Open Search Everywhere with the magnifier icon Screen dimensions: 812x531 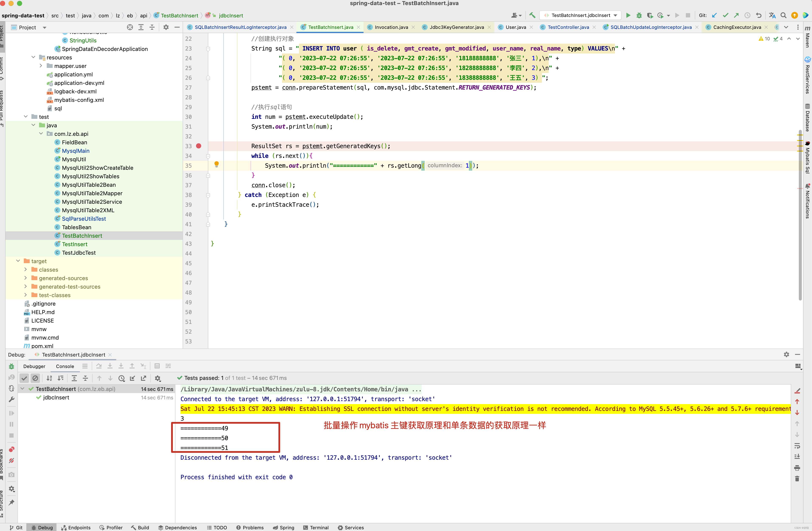pos(783,15)
